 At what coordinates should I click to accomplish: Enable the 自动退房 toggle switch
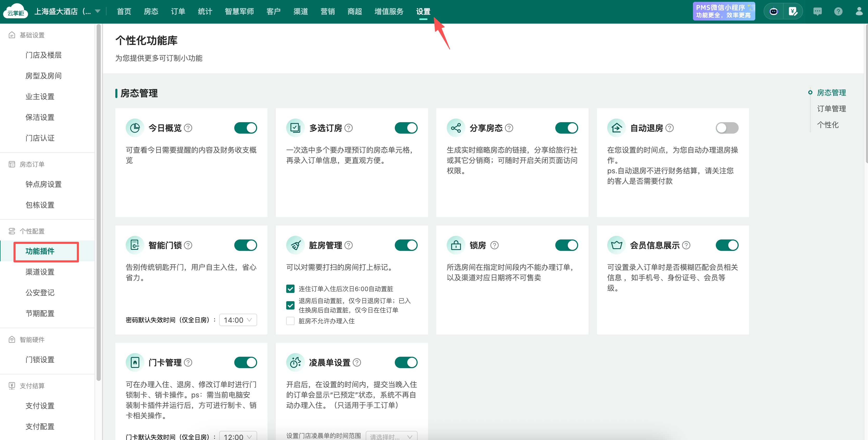pyautogui.click(x=727, y=128)
